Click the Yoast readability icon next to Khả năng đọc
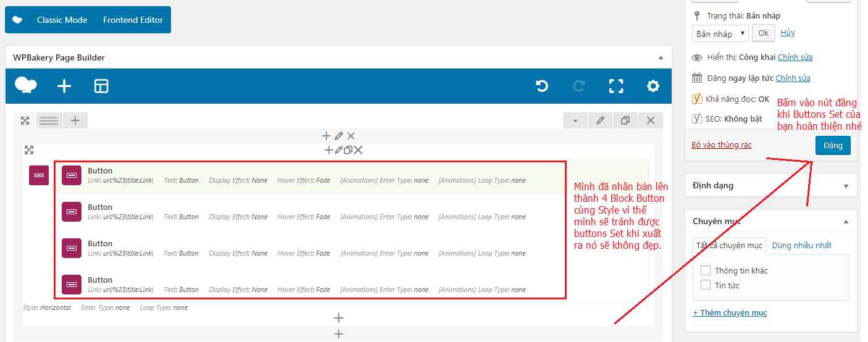This screenshot has height=342, width=868. [x=697, y=99]
